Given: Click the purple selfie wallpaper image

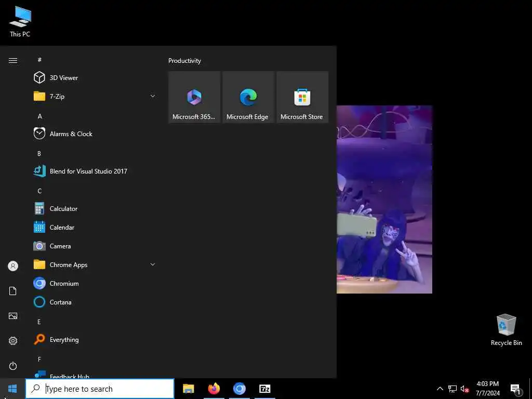Looking at the screenshot, I should click(x=384, y=199).
